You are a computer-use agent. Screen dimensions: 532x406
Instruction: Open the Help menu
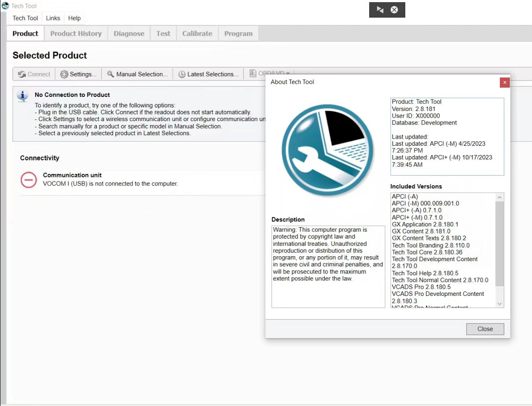[74, 18]
